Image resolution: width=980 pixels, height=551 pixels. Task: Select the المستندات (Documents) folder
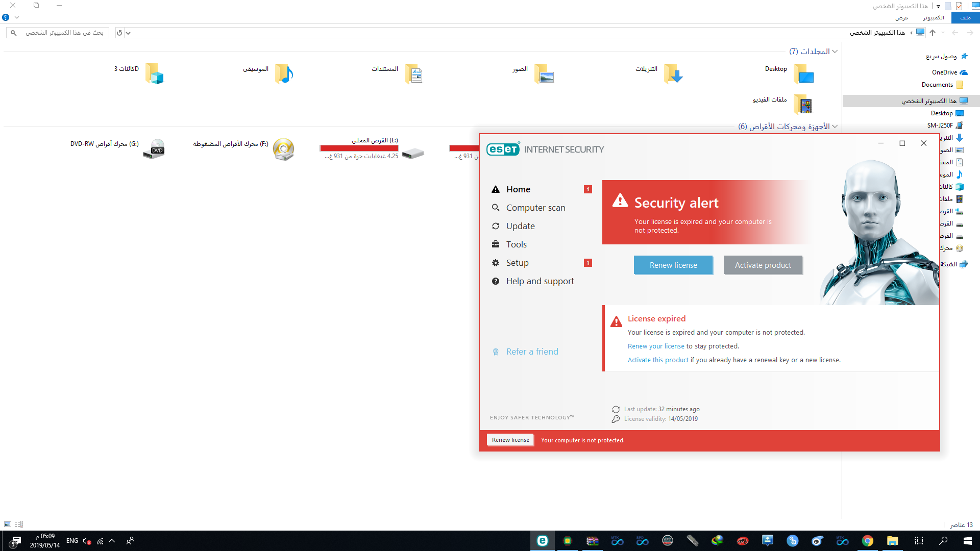(x=398, y=73)
